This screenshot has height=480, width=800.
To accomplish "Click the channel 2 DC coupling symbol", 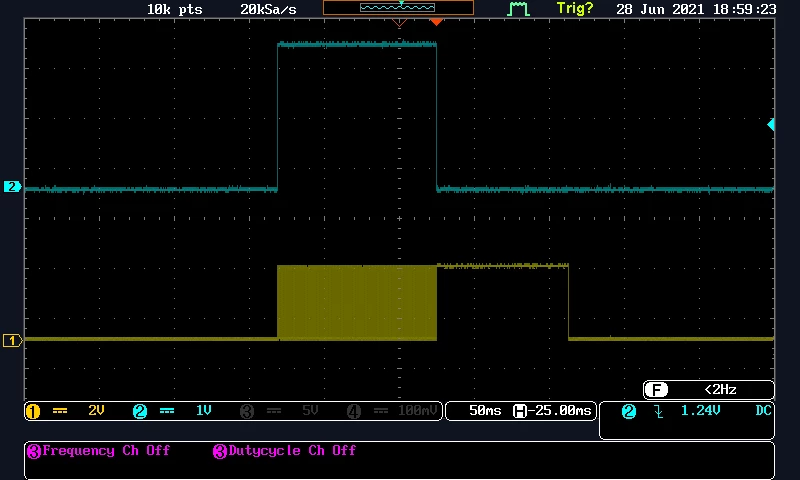I will click(167, 411).
